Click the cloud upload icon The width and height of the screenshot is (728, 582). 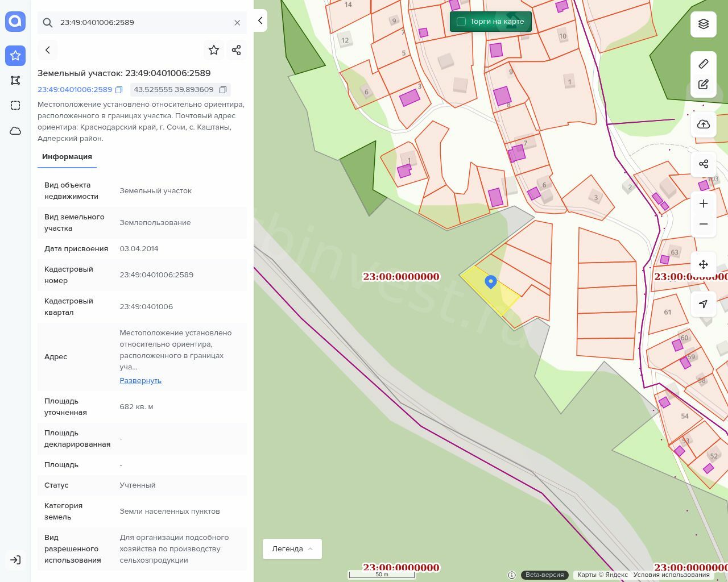(x=704, y=124)
